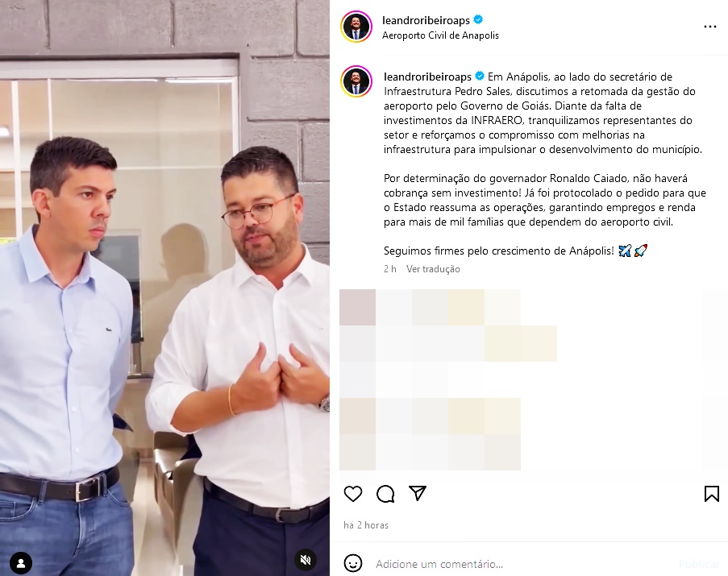The width and height of the screenshot is (728, 576).
Task: Share post with paper plane icon
Action: point(418,494)
